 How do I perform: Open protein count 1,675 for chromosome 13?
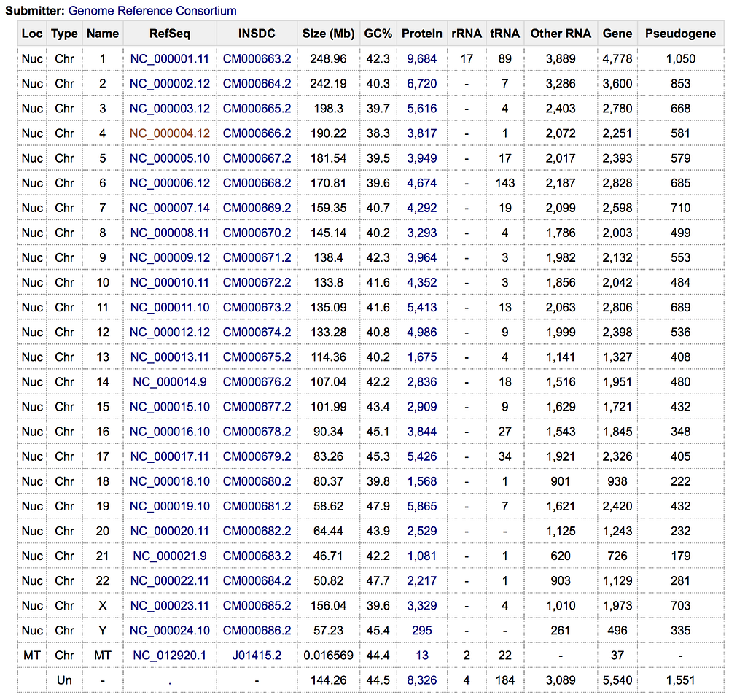[422, 357]
